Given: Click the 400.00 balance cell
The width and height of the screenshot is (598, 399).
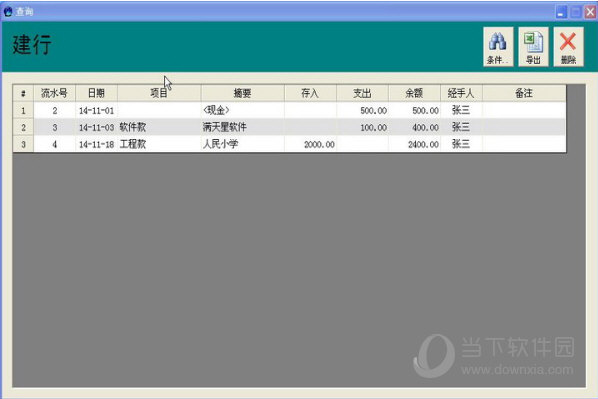Looking at the screenshot, I should coord(415,127).
